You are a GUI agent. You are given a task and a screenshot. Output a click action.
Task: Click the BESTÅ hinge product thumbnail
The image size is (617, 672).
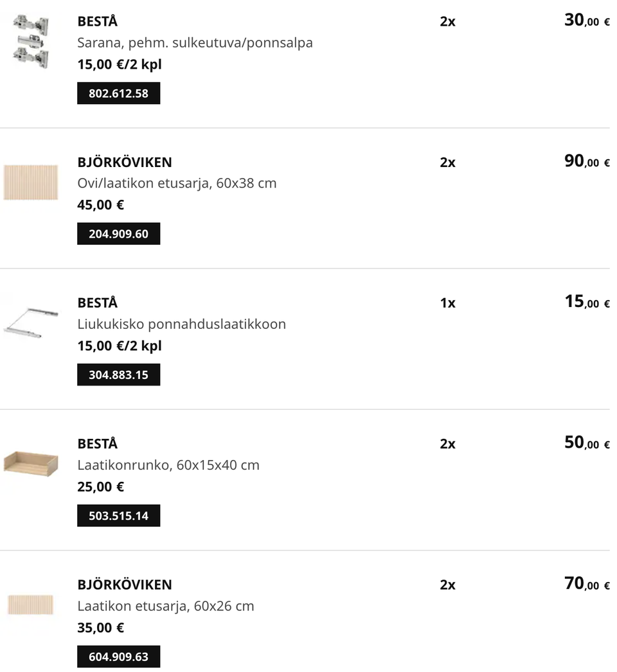click(30, 42)
